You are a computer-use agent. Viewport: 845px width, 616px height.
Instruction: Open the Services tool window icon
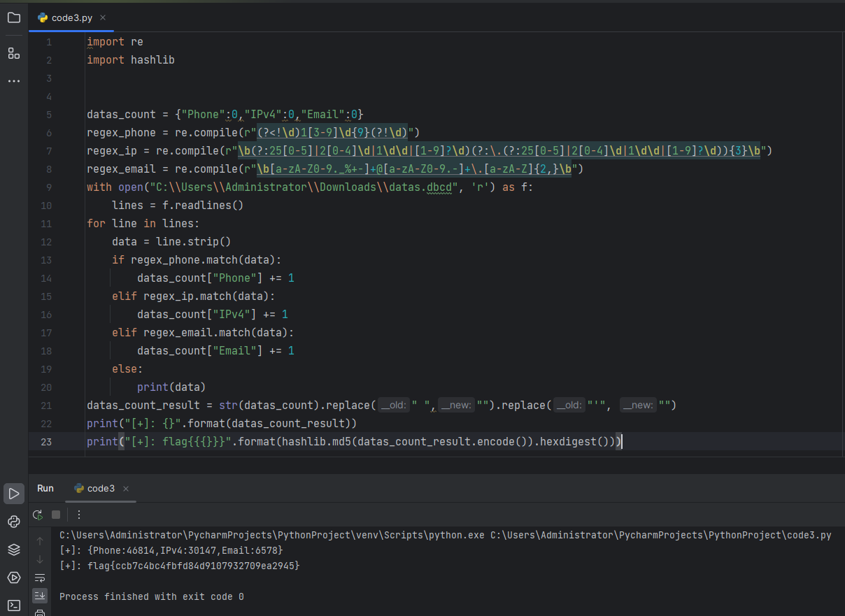(14, 578)
